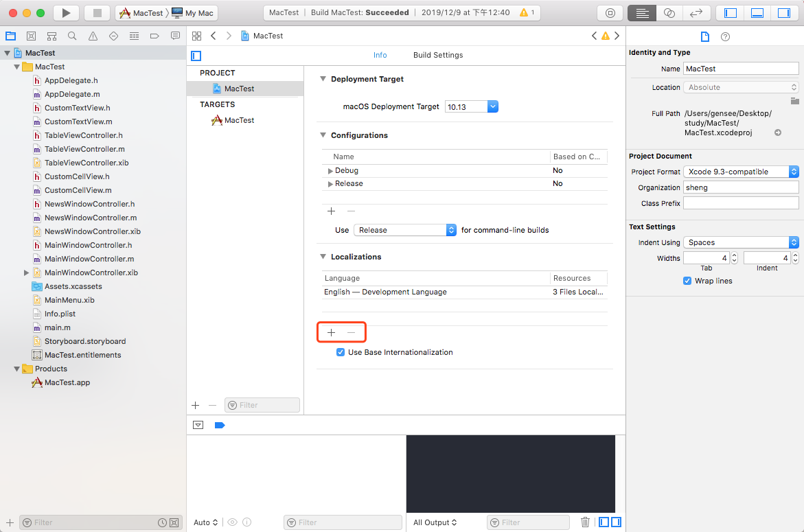Expand the Release configuration row
This screenshot has height=532, width=804.
330,184
